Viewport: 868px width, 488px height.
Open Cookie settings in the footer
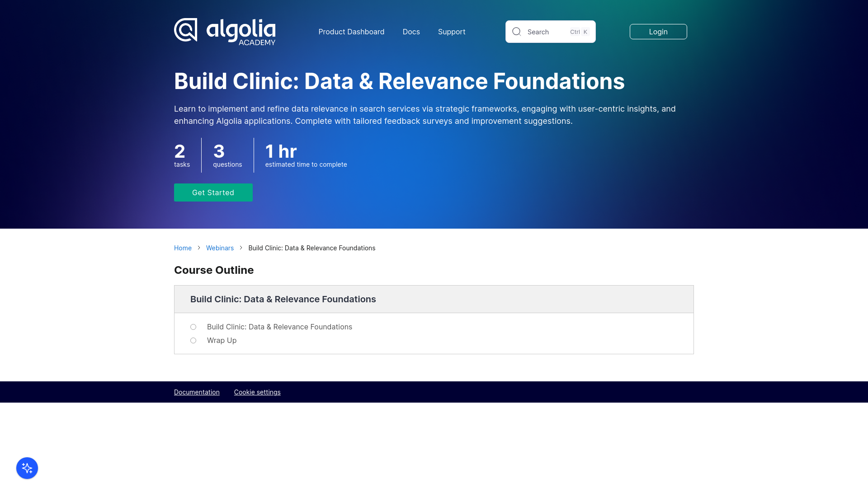[257, 392]
